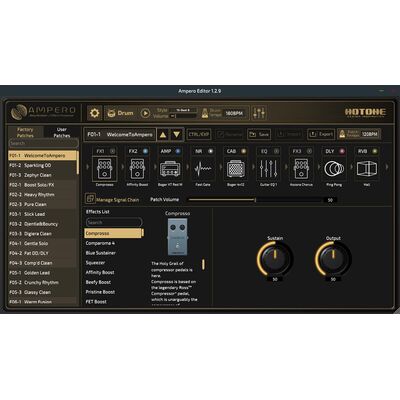
Task: Click the Export button
Action: pos(321,134)
